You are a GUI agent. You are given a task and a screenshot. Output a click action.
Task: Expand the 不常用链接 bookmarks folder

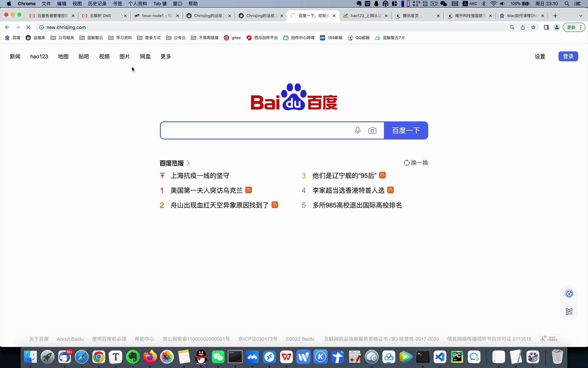coord(205,38)
